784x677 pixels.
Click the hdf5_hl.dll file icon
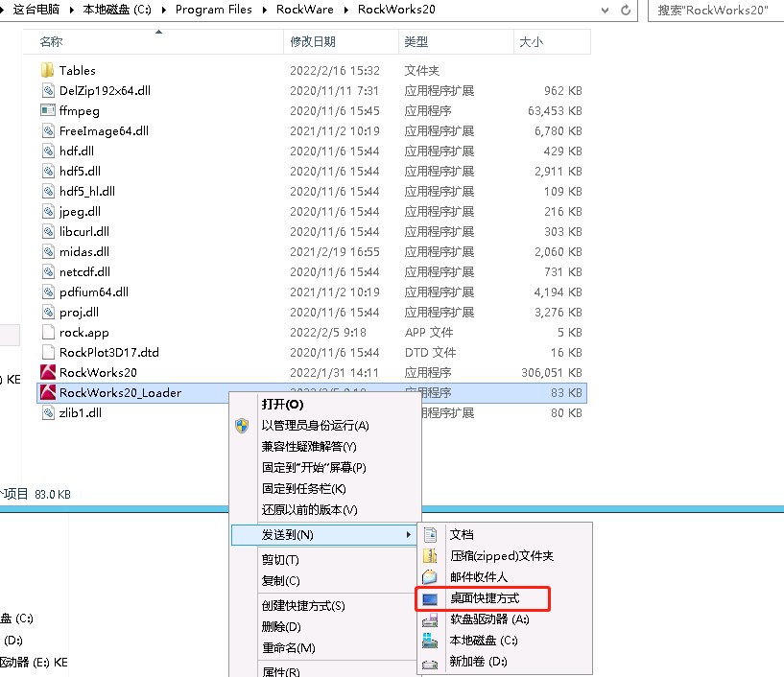click(x=48, y=192)
